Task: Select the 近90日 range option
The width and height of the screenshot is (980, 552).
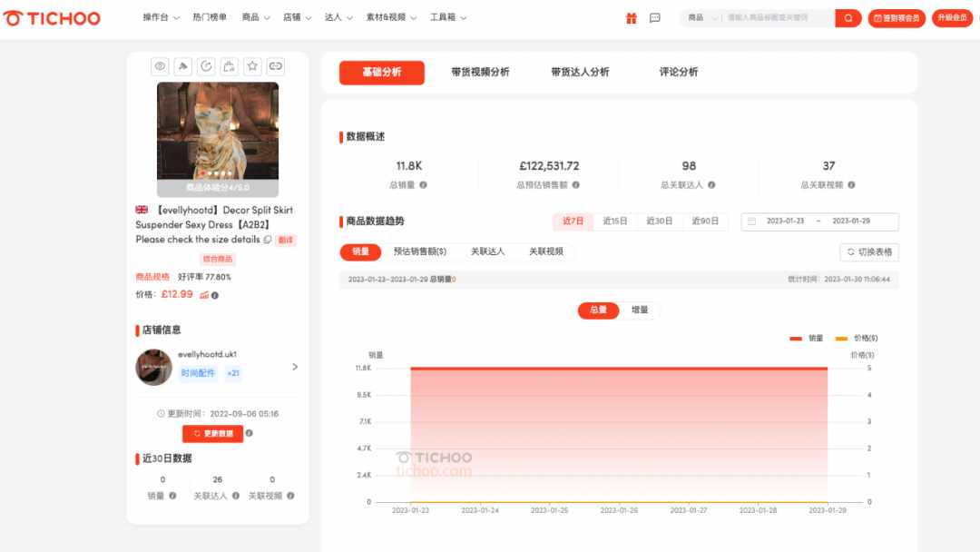Action: (705, 222)
